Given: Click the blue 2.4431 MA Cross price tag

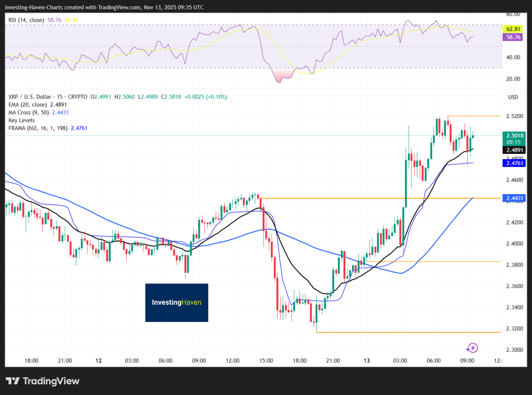Looking at the screenshot, I should pyautogui.click(x=514, y=198).
